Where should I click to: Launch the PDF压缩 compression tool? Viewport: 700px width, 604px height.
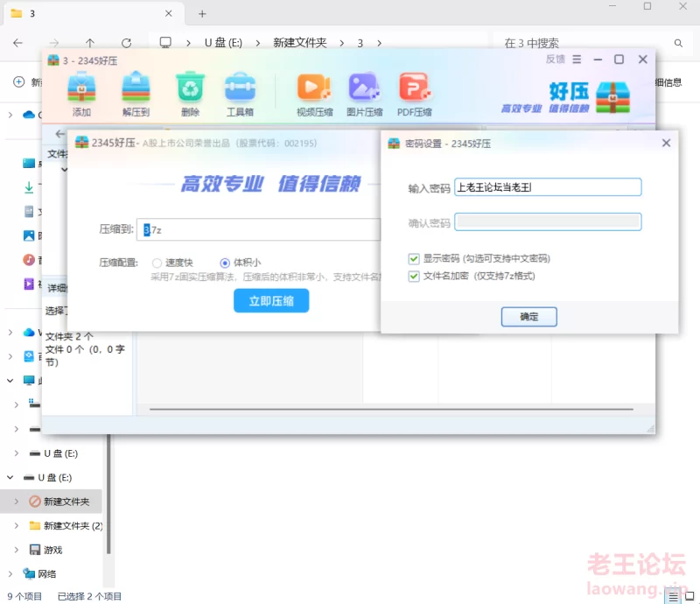(x=414, y=94)
